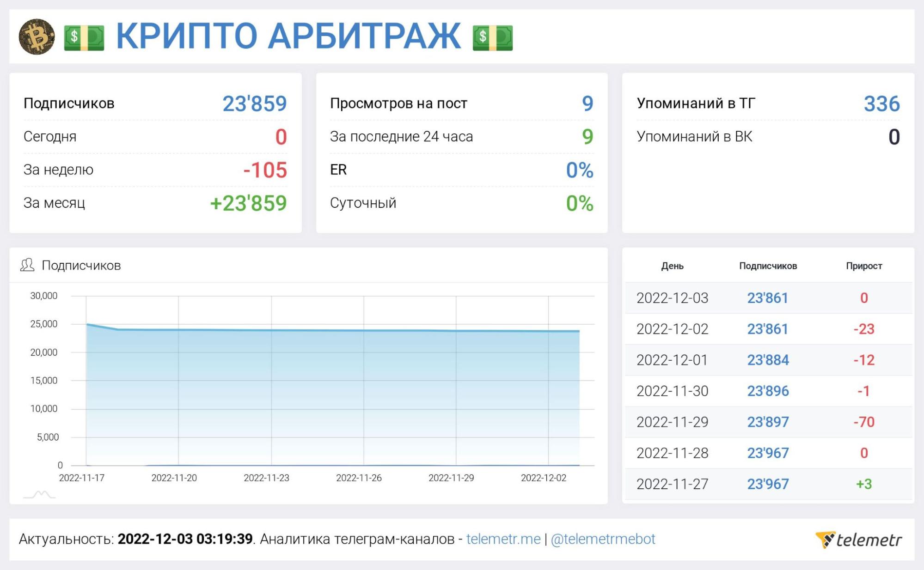Select table row date 2022-12-01
Image resolution: width=924 pixels, height=570 pixels.
point(672,360)
